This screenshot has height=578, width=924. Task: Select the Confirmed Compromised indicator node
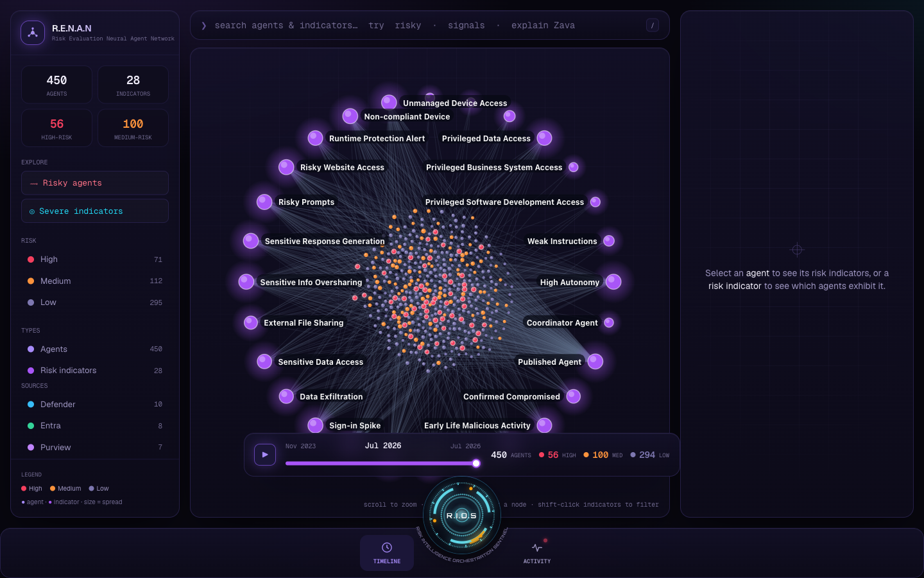coord(574,396)
